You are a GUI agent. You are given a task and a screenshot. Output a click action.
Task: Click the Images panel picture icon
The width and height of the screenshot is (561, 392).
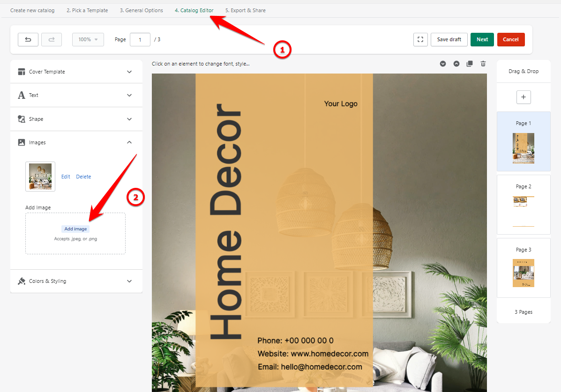point(22,142)
